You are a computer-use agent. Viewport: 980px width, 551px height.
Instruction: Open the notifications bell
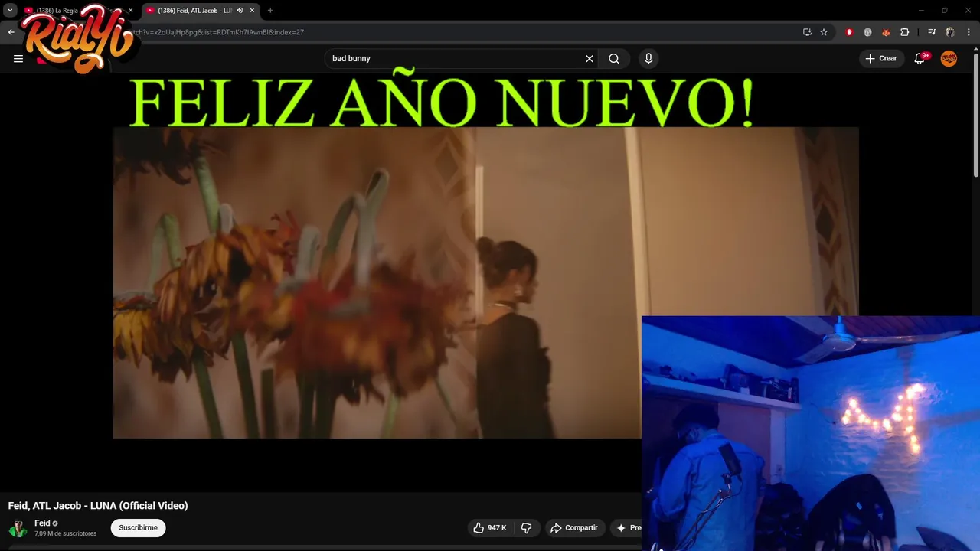[x=920, y=59]
